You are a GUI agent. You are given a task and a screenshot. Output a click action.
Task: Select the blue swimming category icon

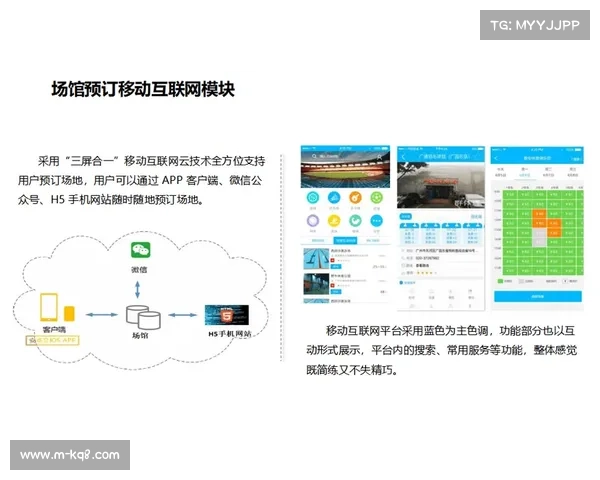334,198
